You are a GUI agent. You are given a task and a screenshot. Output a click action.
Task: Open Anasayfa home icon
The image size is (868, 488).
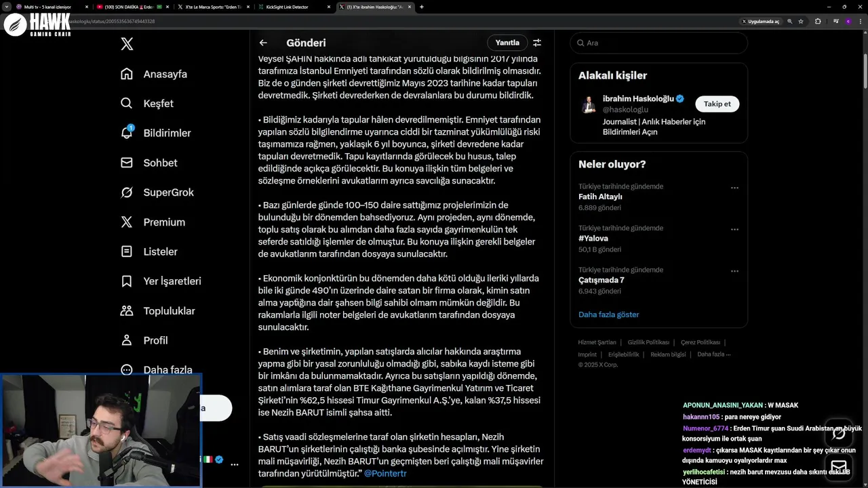pos(127,74)
